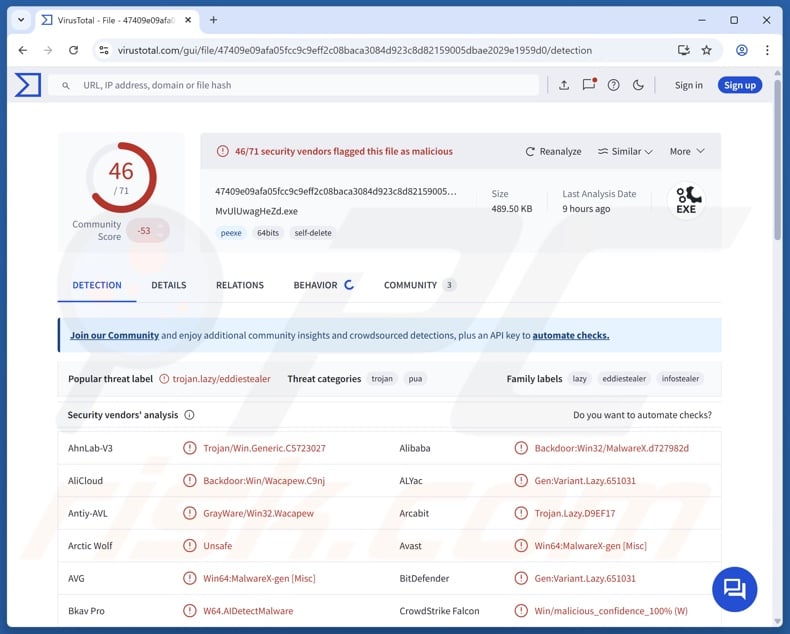This screenshot has height=634, width=790.
Task: Click the EXE file type icon
Action: point(686,200)
